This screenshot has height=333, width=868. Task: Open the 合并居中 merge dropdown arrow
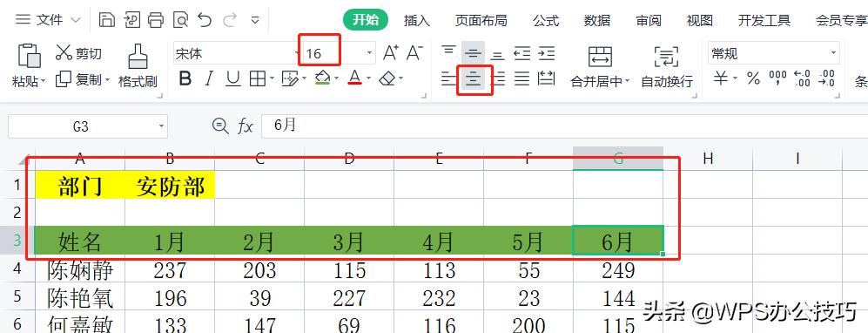[628, 82]
